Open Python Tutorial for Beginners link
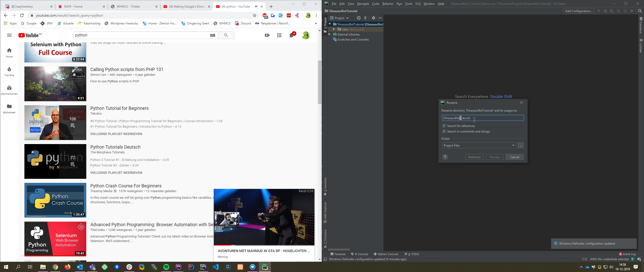644x272 pixels. 119,108
